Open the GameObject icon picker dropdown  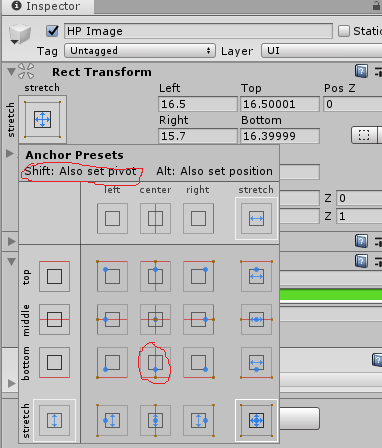tap(20, 34)
